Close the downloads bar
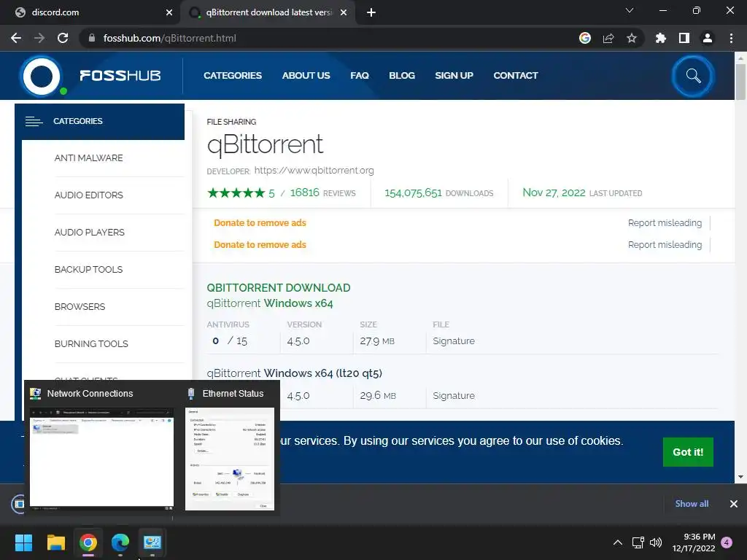 pyautogui.click(x=734, y=504)
